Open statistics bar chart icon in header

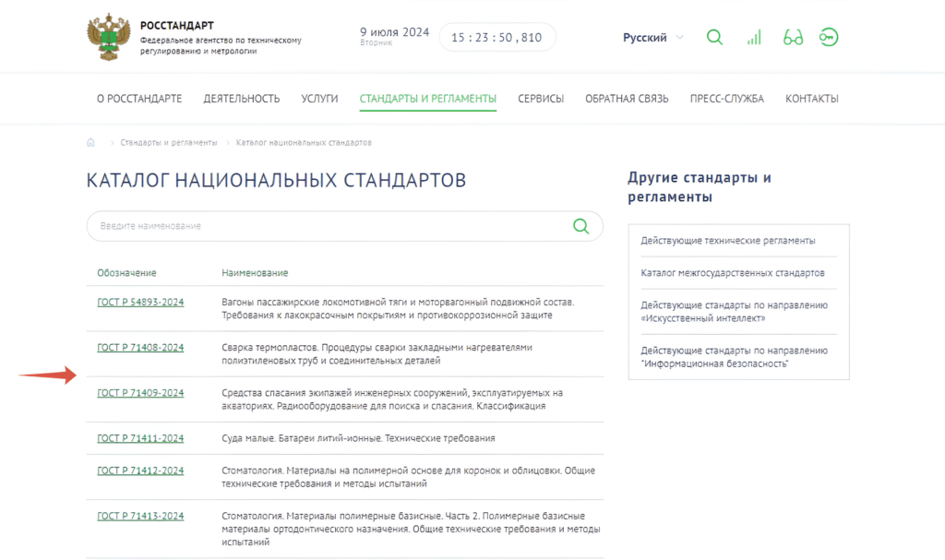point(754,38)
